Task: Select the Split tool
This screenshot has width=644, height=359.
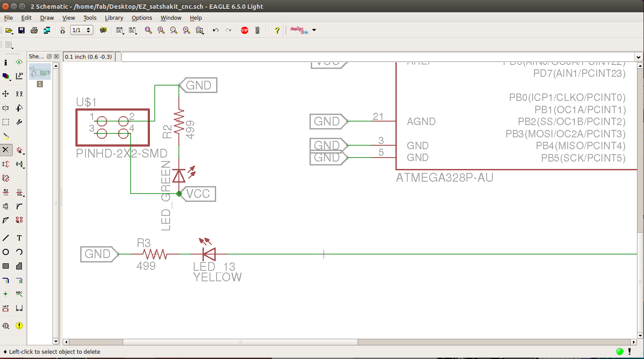Action: point(6,220)
